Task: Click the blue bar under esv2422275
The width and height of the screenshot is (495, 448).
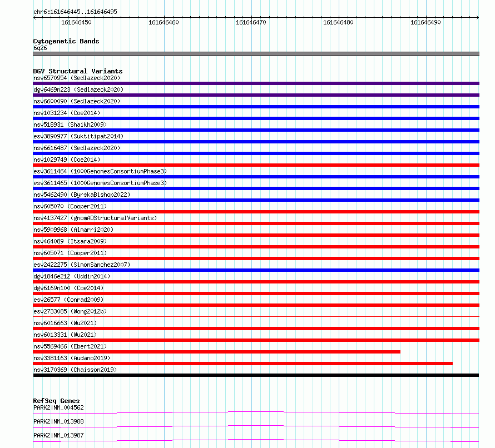Action: click(256, 270)
